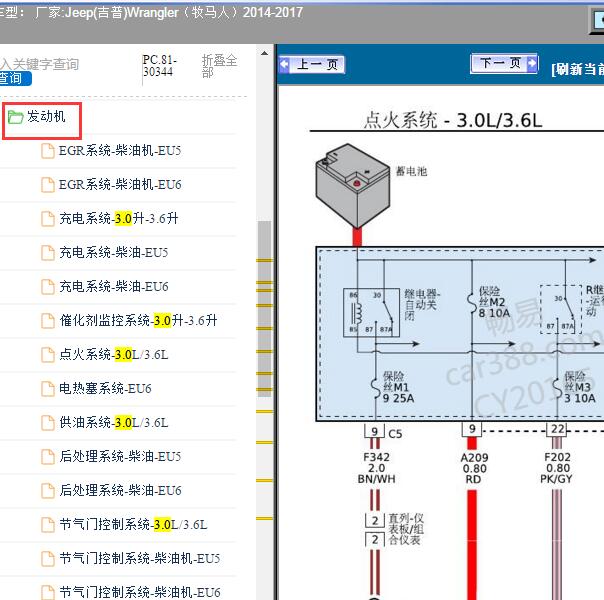The height and width of the screenshot is (600, 604).
Task: Click the 上一页 previous page button
Action: (x=312, y=64)
